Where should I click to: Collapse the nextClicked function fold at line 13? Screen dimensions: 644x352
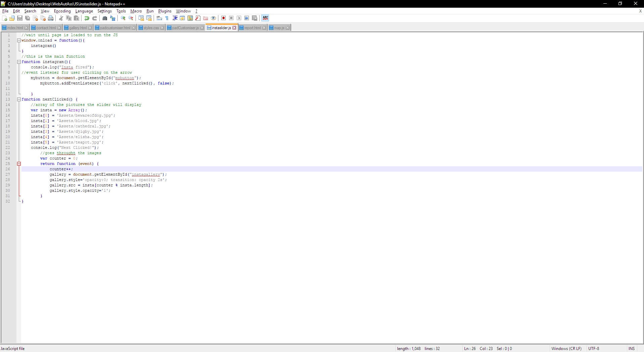(19, 99)
